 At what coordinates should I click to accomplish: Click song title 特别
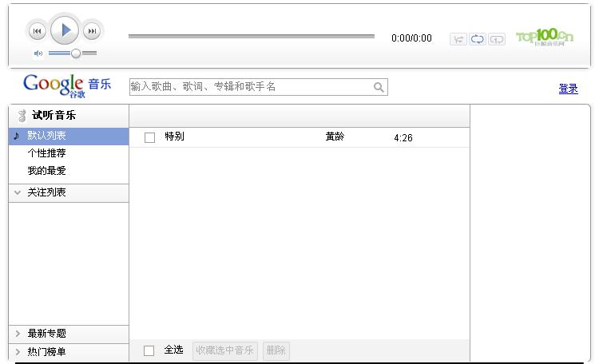click(x=175, y=136)
